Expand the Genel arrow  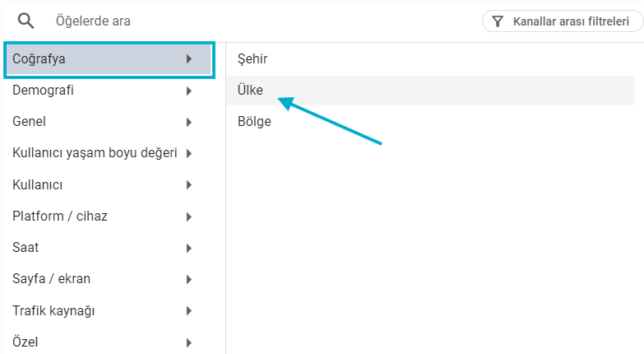click(189, 122)
